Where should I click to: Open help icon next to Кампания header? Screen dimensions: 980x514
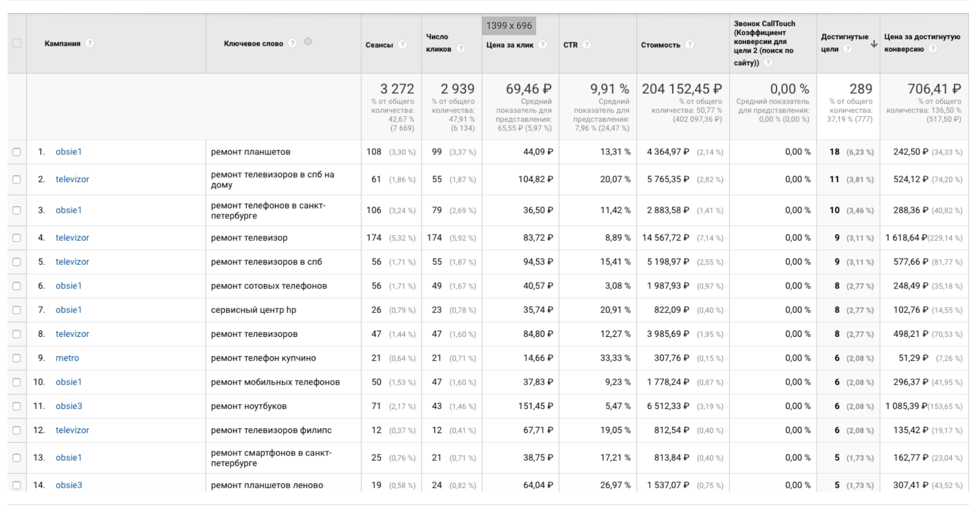pyautogui.click(x=89, y=43)
